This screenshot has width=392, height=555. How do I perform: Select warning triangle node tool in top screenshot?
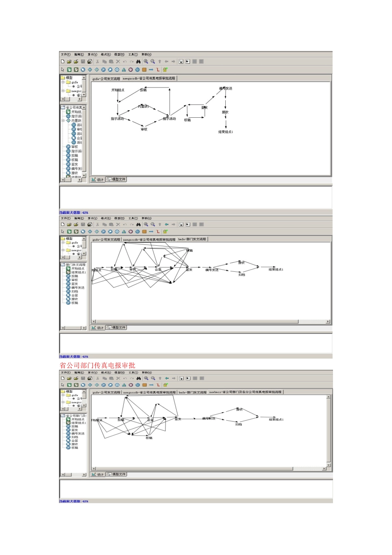click(x=124, y=70)
